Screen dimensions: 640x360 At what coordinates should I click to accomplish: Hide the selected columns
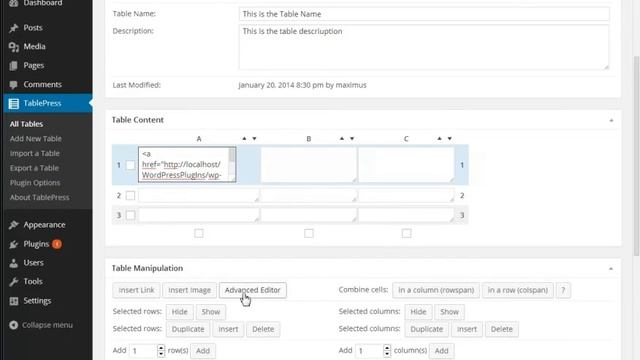418,312
